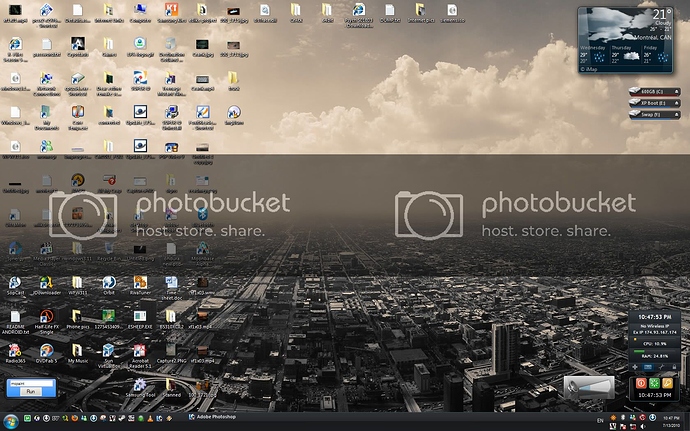Select the My Music folder icon

coord(77,351)
